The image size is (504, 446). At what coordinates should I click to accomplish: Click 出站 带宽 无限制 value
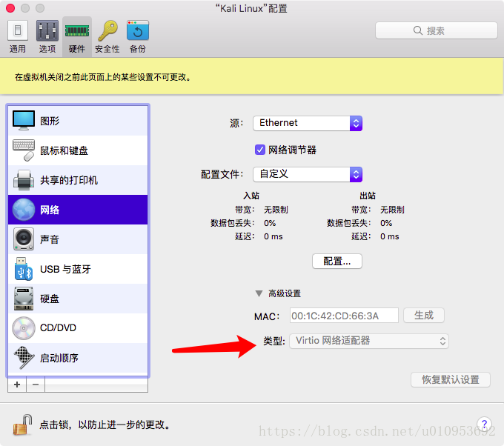click(392, 210)
